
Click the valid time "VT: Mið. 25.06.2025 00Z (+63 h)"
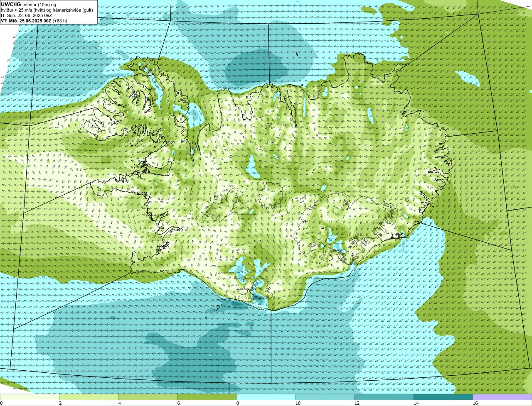pyautogui.click(x=34, y=21)
